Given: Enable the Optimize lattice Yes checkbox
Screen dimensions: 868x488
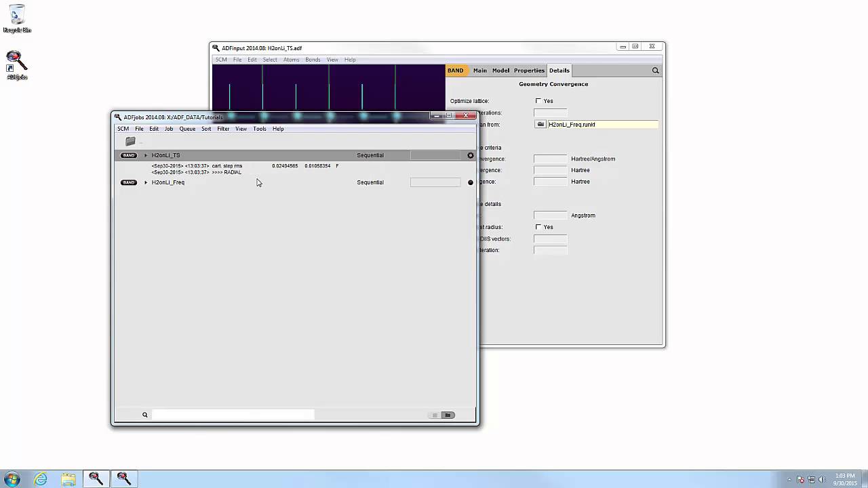Looking at the screenshot, I should (x=538, y=101).
